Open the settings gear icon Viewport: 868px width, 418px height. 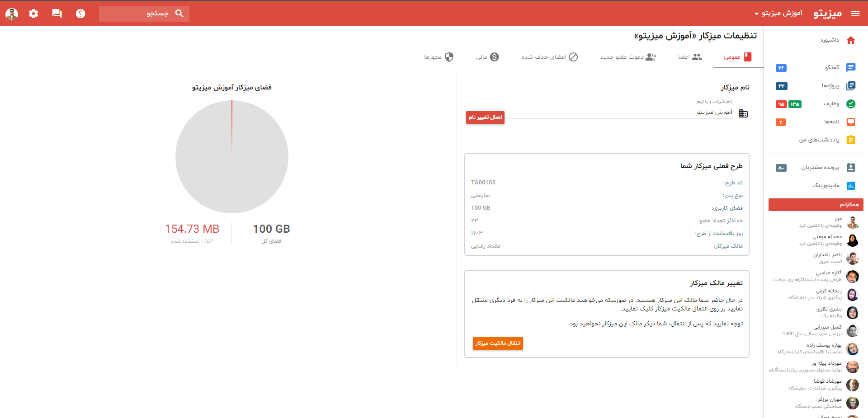click(x=33, y=14)
